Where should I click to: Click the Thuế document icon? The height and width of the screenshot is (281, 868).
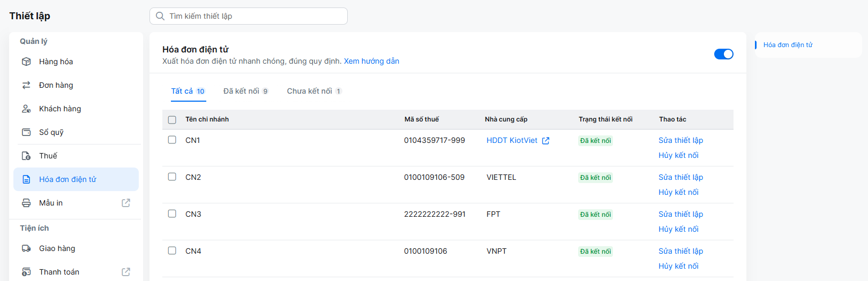[x=26, y=156]
